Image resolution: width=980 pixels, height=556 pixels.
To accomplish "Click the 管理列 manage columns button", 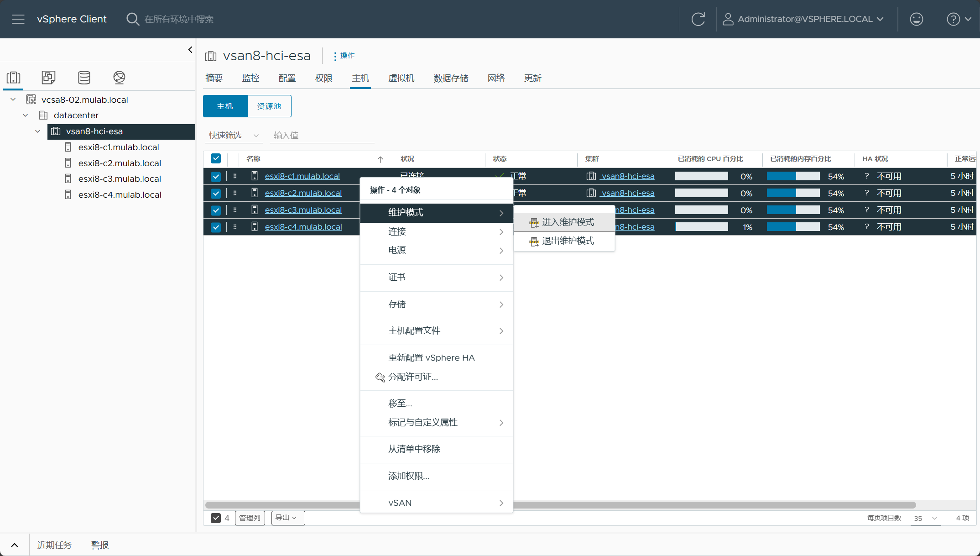I will [x=250, y=518].
